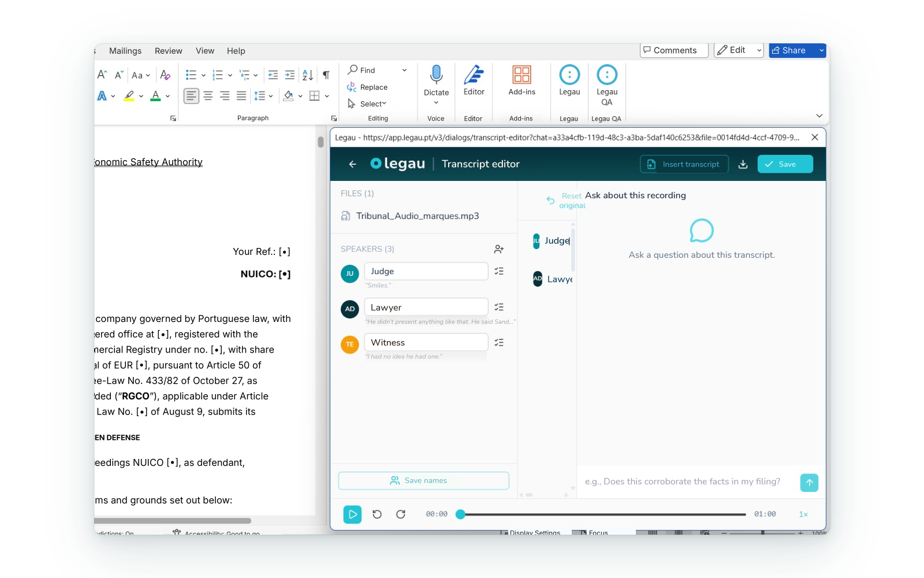
Task: Open the View tab
Action: tap(205, 51)
